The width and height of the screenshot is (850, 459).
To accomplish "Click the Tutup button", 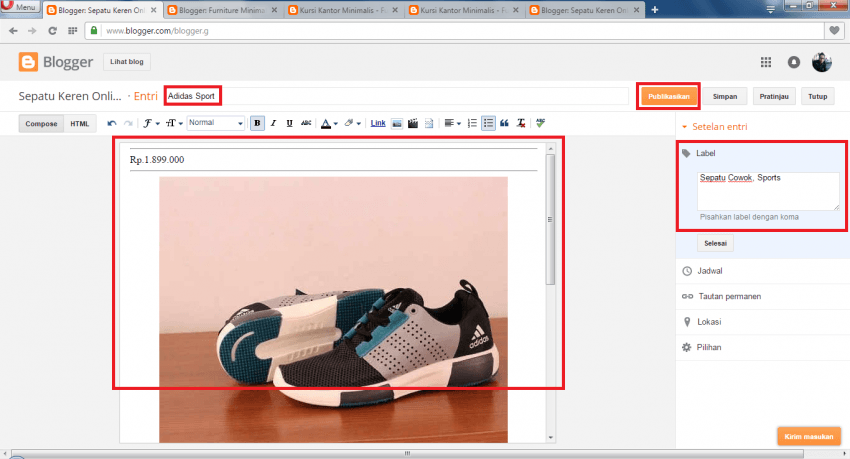I will [817, 96].
